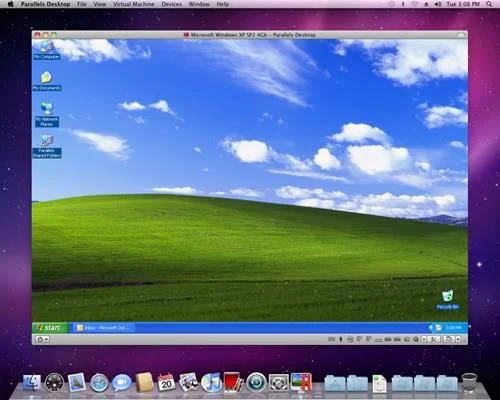Viewport: 500px width, 400px height.
Task: Click the keyboard icon in Parallels status bar
Action: (332, 339)
